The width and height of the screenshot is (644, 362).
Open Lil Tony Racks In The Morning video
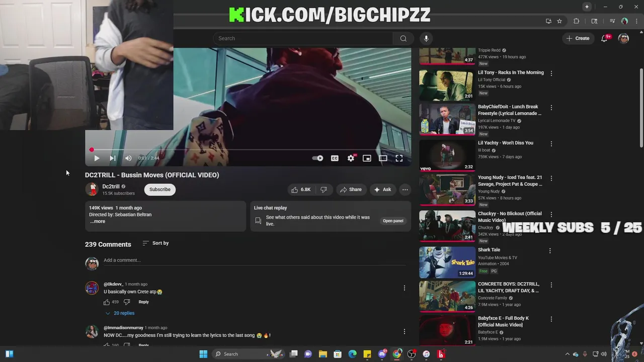[x=511, y=72]
